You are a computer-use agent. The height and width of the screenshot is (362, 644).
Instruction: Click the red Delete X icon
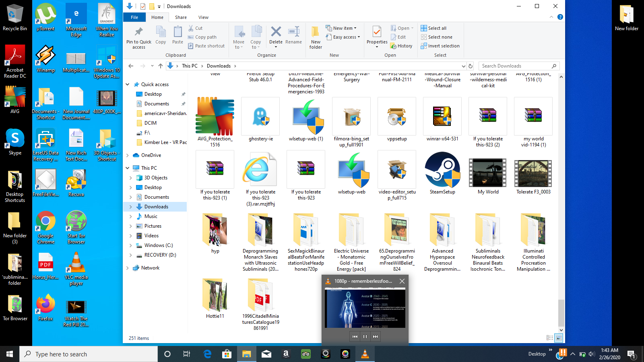pyautogui.click(x=276, y=32)
